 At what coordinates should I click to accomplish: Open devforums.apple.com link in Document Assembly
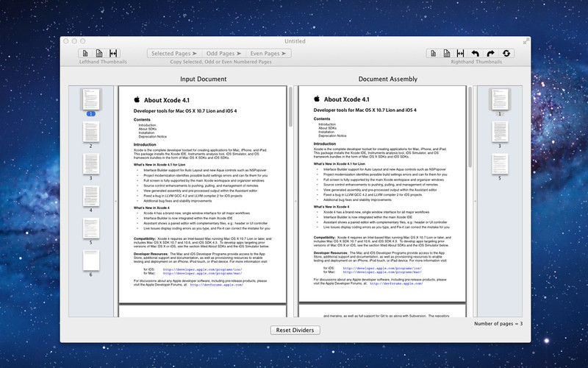click(396, 284)
